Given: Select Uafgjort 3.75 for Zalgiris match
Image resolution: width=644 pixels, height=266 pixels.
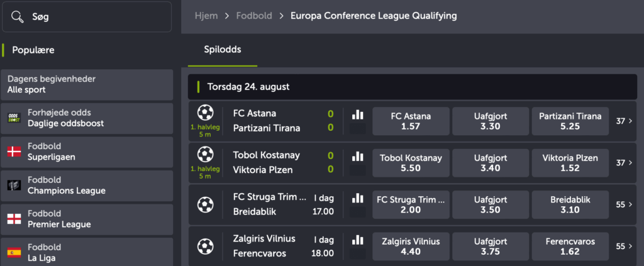Looking at the screenshot, I should coord(491,247).
